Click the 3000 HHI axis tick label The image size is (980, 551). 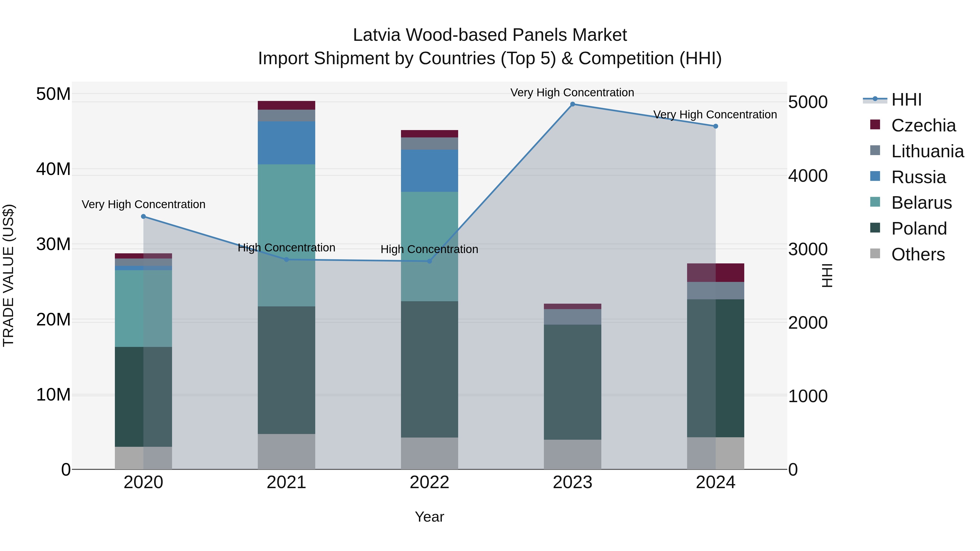(x=808, y=249)
